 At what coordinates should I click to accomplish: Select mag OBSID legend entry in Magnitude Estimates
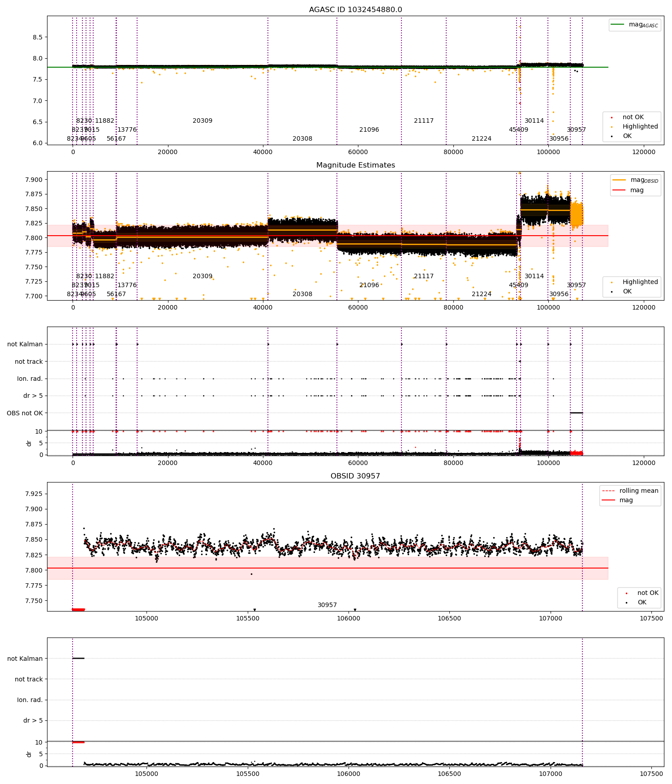pyautogui.click(x=636, y=180)
